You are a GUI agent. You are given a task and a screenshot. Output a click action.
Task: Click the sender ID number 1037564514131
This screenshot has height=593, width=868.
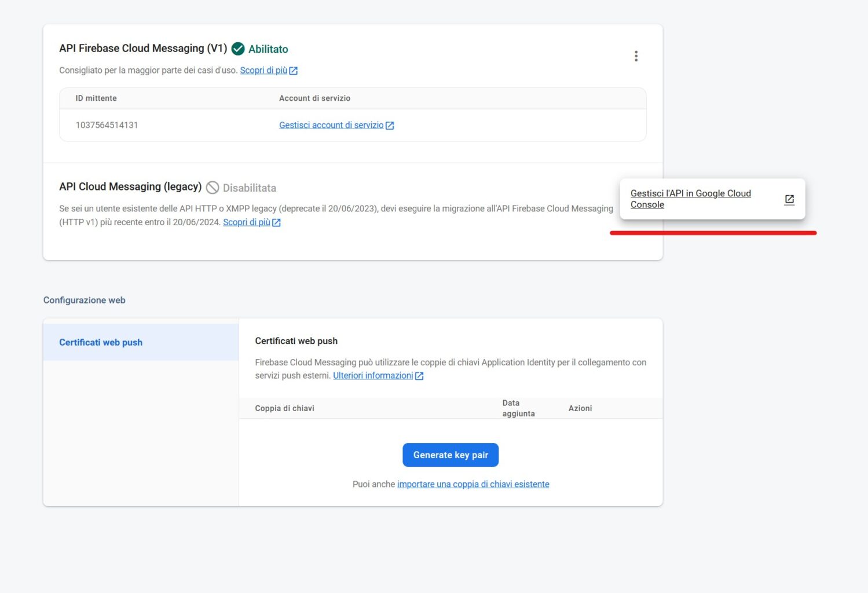[x=107, y=125]
